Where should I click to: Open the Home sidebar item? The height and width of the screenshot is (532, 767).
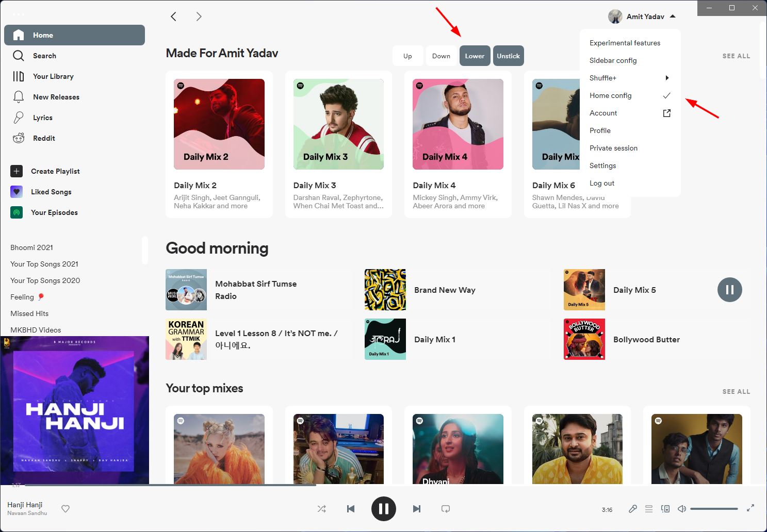click(74, 35)
